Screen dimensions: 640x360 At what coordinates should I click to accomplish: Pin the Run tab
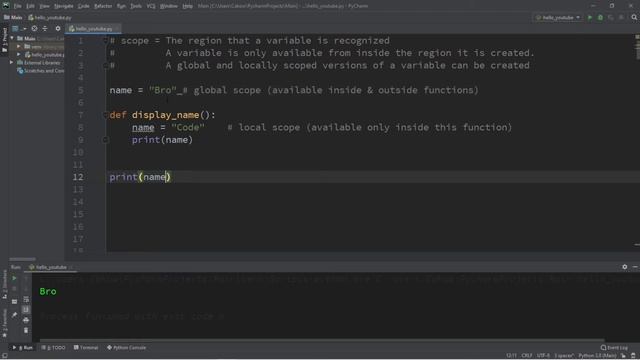click(14, 315)
